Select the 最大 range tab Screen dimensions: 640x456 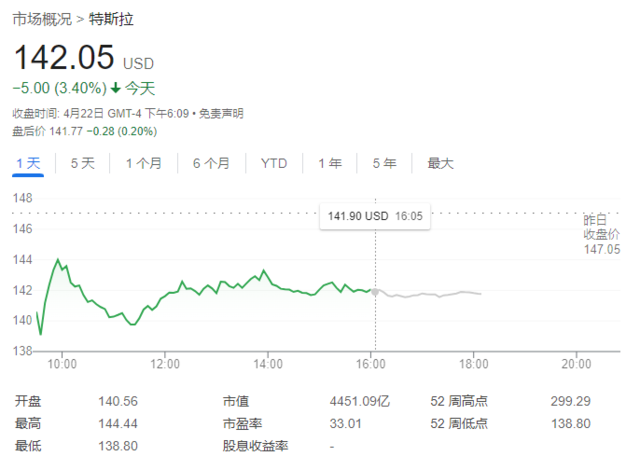tap(440, 163)
